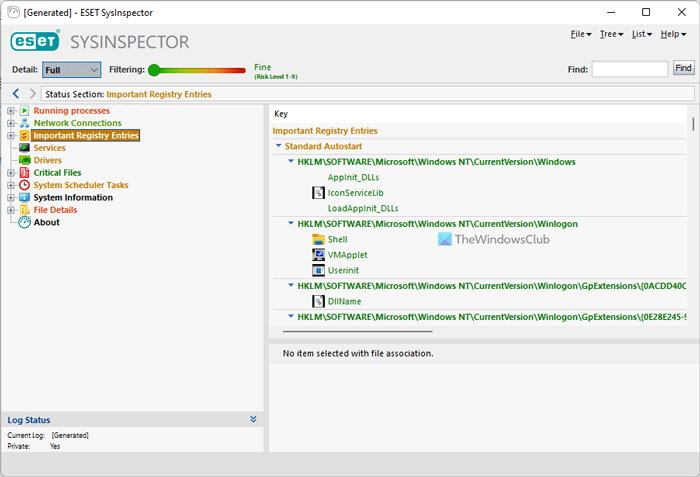The height and width of the screenshot is (477, 700).
Task: Click the System Information icon
Action: tap(25, 197)
